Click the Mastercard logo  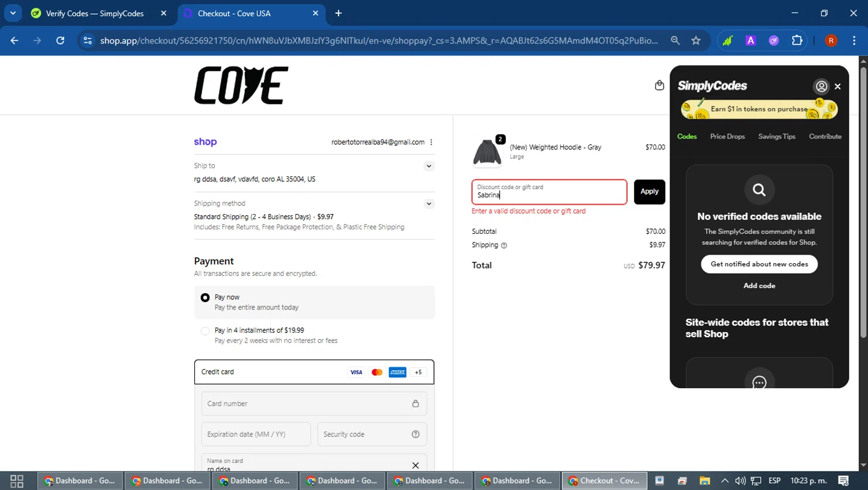tap(377, 372)
